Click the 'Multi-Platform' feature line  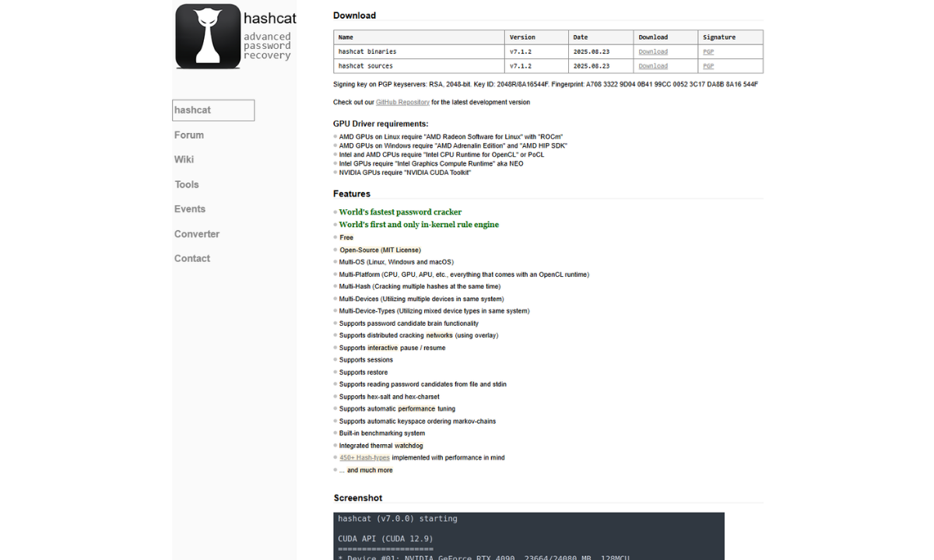[464, 275]
